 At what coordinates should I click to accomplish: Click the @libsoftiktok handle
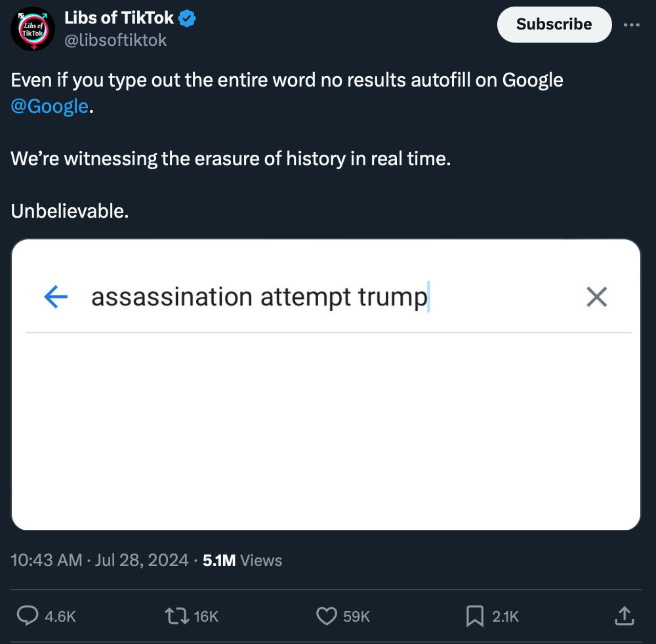115,40
